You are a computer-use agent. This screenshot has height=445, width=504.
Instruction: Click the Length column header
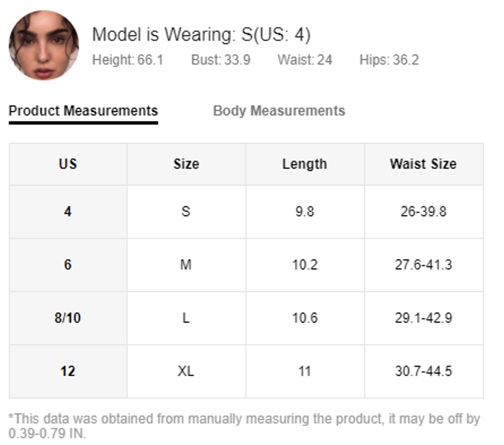pos(305,164)
